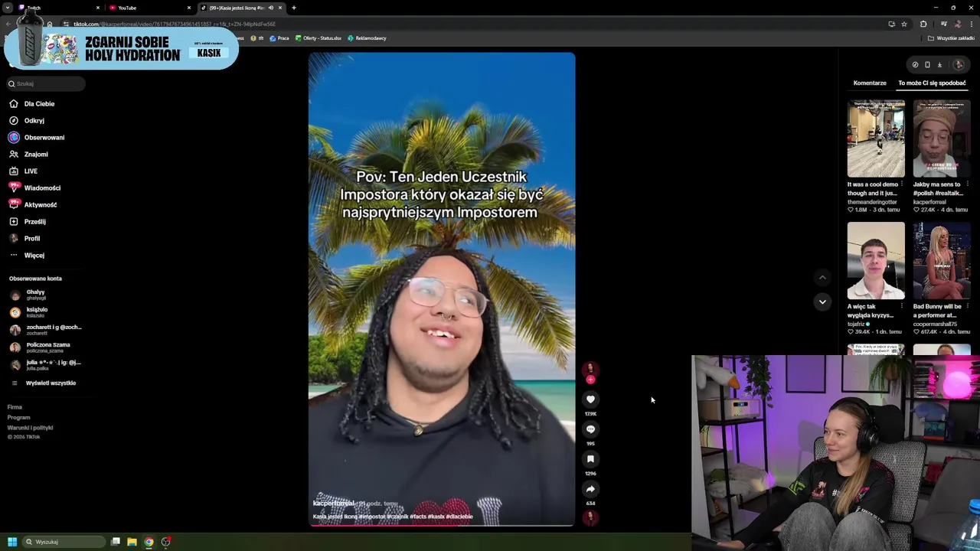Like the video with the heart icon

tap(590, 399)
